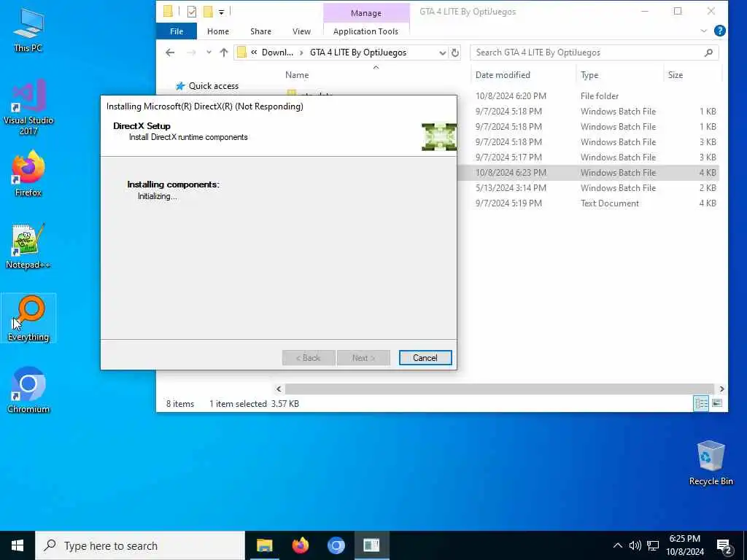Screen dimensions: 747x560
Task: Click the GTA 4 LITE By OptiJuegos breadcrumb
Action: coord(357,52)
